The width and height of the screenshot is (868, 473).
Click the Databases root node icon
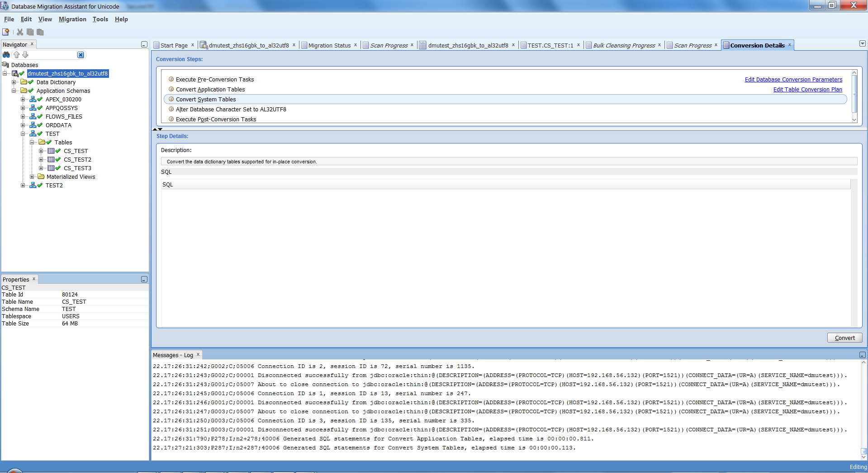point(6,65)
